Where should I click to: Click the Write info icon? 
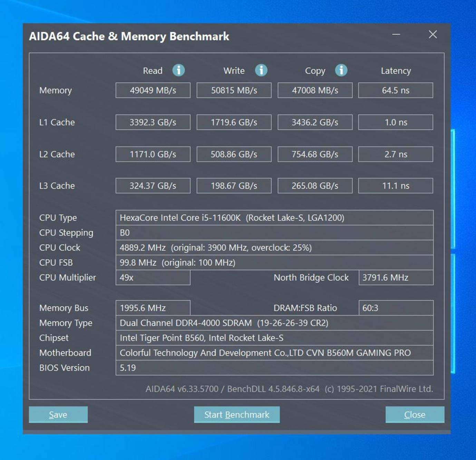[x=261, y=70]
